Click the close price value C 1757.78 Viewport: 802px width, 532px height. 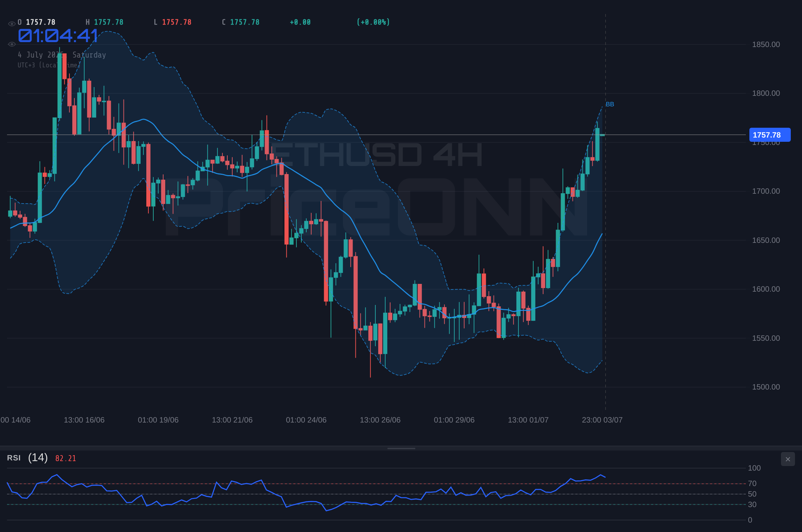[241, 22]
